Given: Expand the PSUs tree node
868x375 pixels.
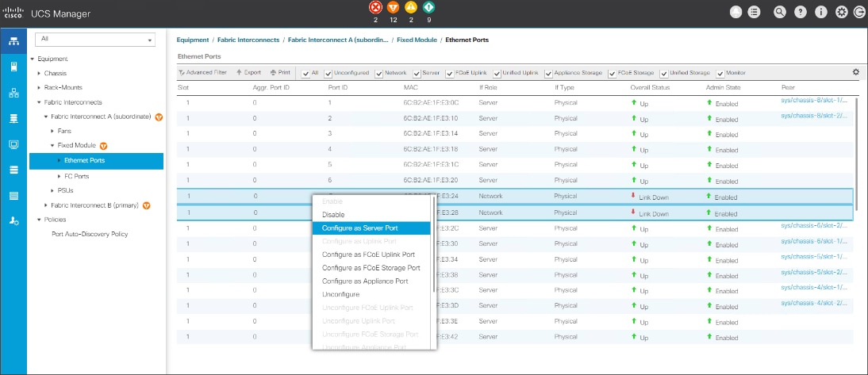Looking at the screenshot, I should [52, 191].
